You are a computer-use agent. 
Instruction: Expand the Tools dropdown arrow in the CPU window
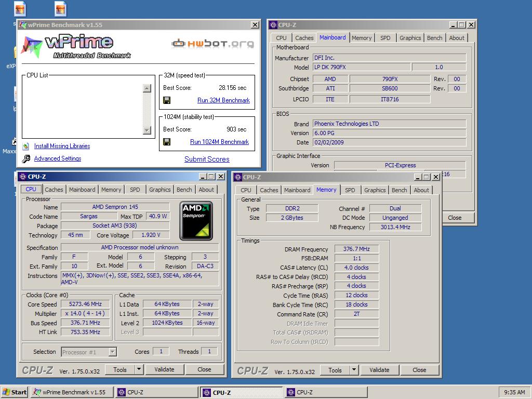[139, 369]
